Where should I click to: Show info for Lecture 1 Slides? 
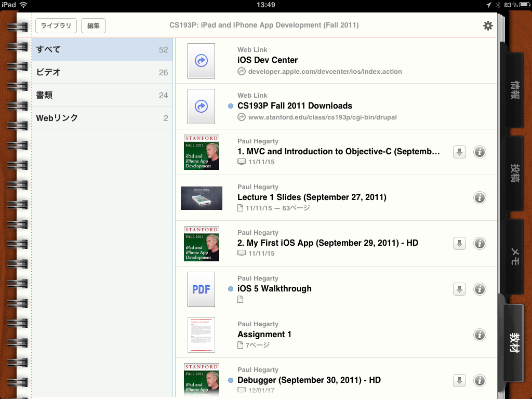[480, 197]
